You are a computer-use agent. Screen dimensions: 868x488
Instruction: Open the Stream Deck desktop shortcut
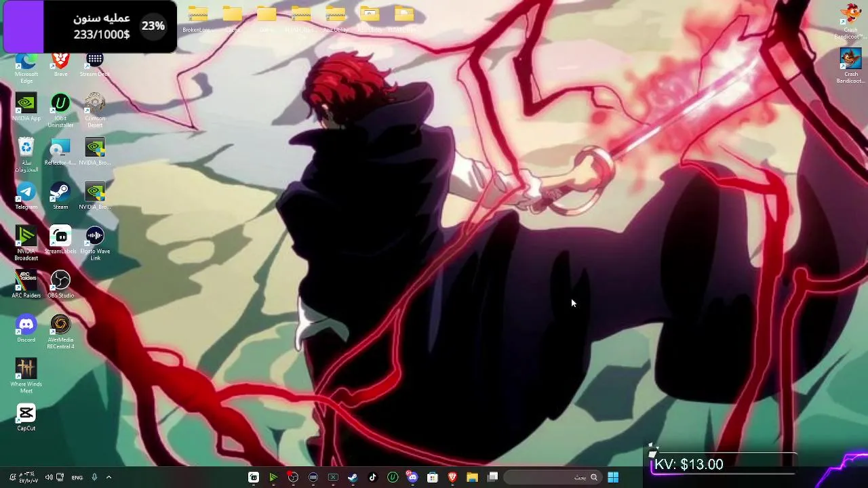click(94, 65)
